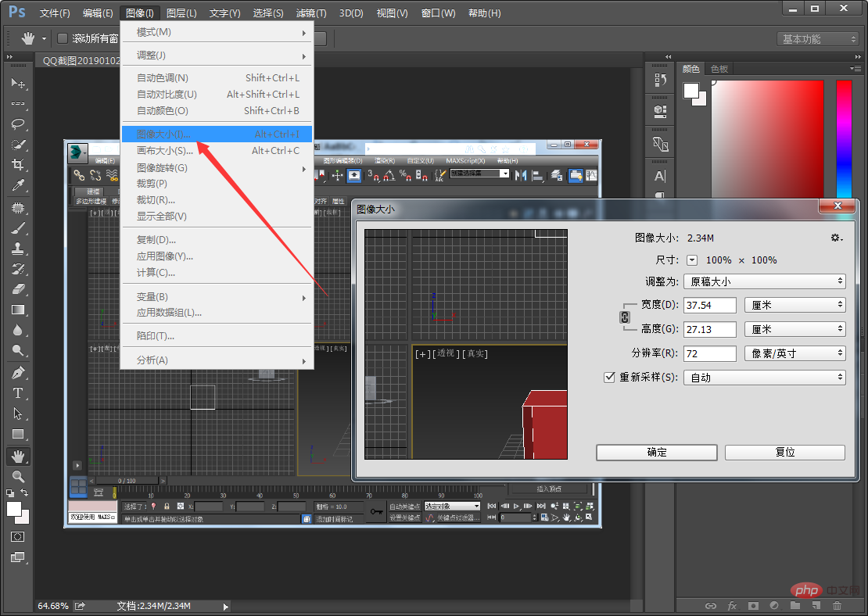Open resample method 自动 dropdown
Screen dimensions: 868x616
pos(765,378)
